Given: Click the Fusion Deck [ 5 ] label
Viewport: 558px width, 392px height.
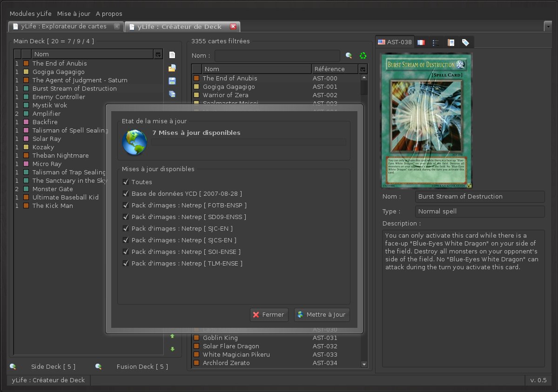Looking at the screenshot, I should 142,366.
